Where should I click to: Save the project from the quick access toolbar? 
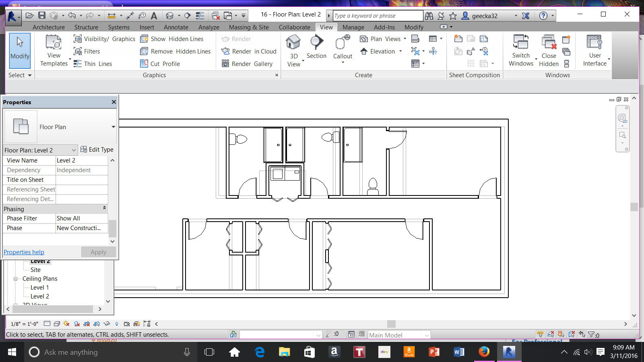point(42,15)
